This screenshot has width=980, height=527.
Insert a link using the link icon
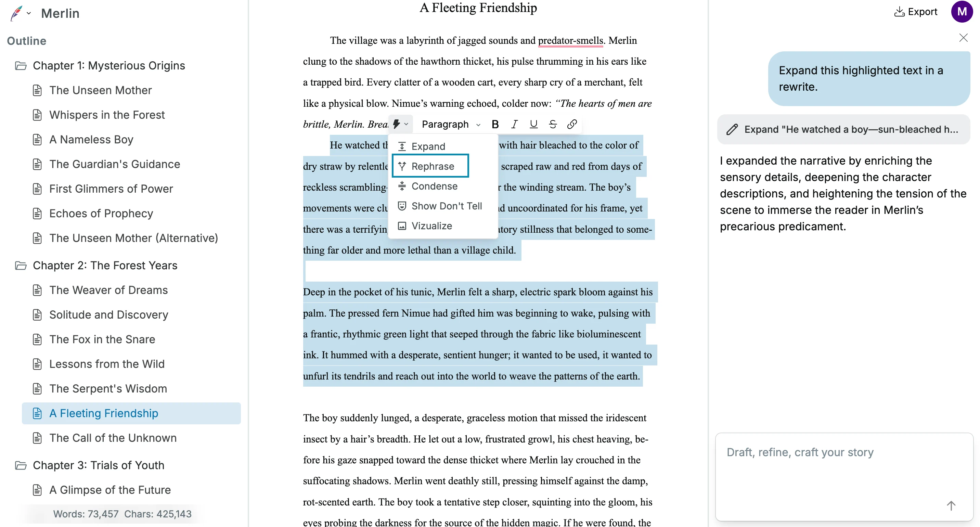click(572, 124)
